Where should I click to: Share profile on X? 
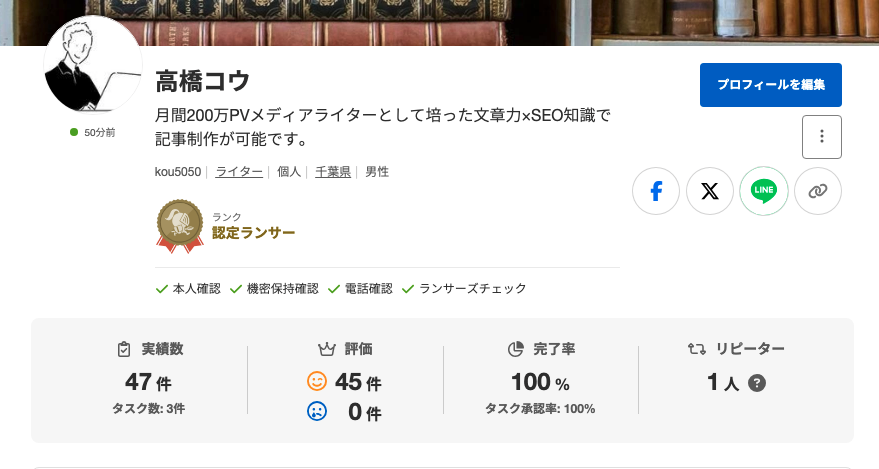tap(710, 191)
